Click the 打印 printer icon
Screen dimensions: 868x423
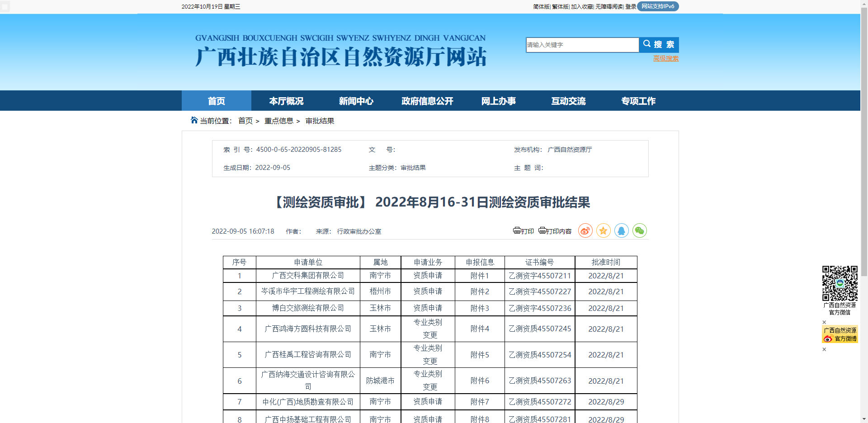[524, 231]
